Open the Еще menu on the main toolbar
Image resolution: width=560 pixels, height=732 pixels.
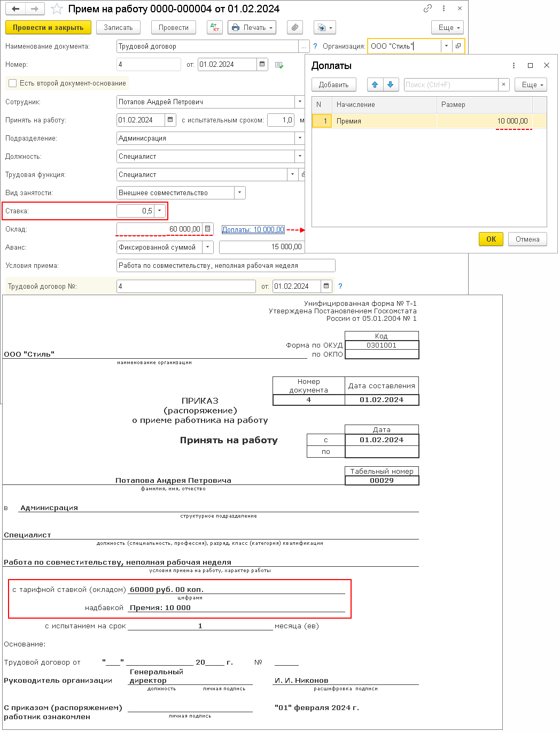point(447,27)
